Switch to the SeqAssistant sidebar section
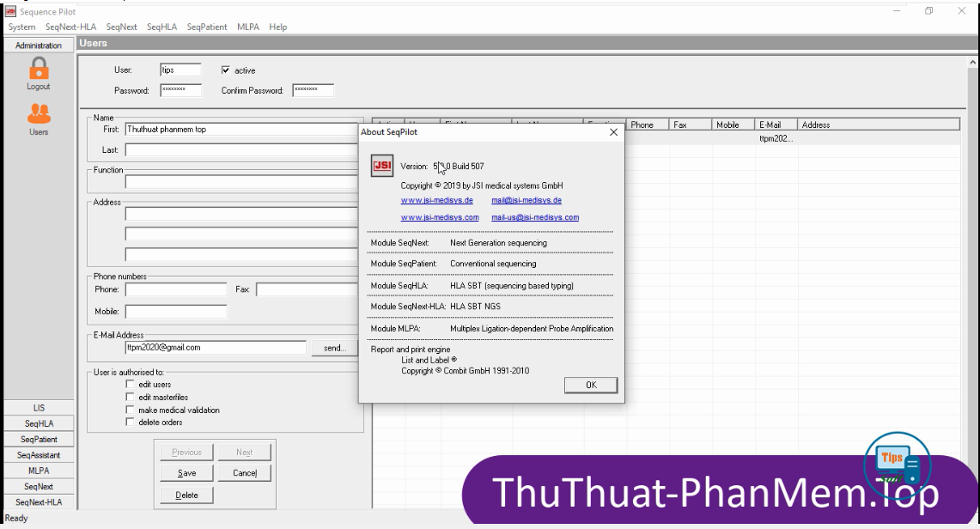The height and width of the screenshot is (529, 980). (39, 454)
